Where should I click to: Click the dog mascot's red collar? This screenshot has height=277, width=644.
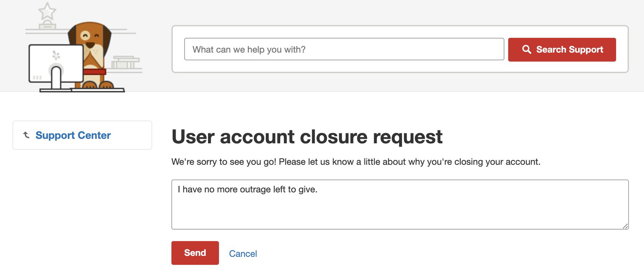pyautogui.click(x=95, y=72)
